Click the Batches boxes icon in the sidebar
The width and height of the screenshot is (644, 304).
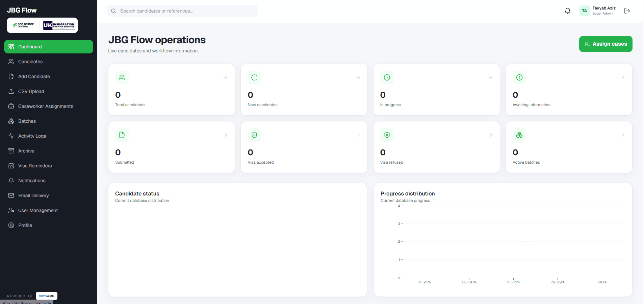point(11,121)
